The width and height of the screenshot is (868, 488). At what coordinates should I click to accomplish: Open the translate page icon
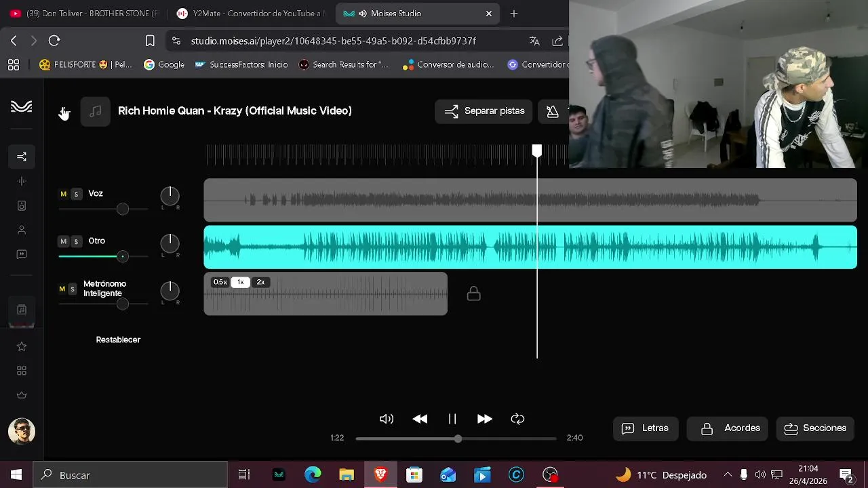534,41
